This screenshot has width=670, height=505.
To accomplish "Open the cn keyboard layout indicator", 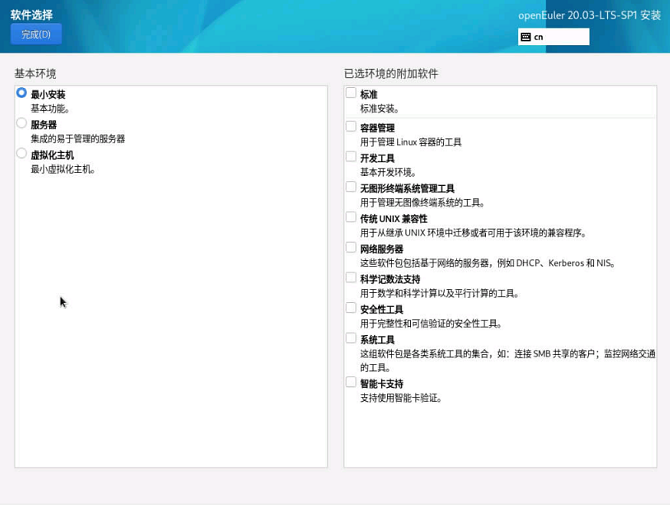I will click(x=553, y=37).
